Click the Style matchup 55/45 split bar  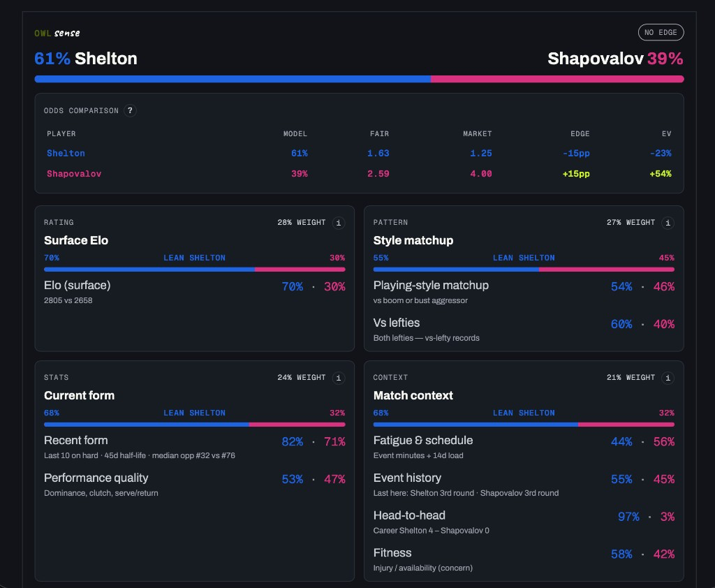tap(524, 269)
